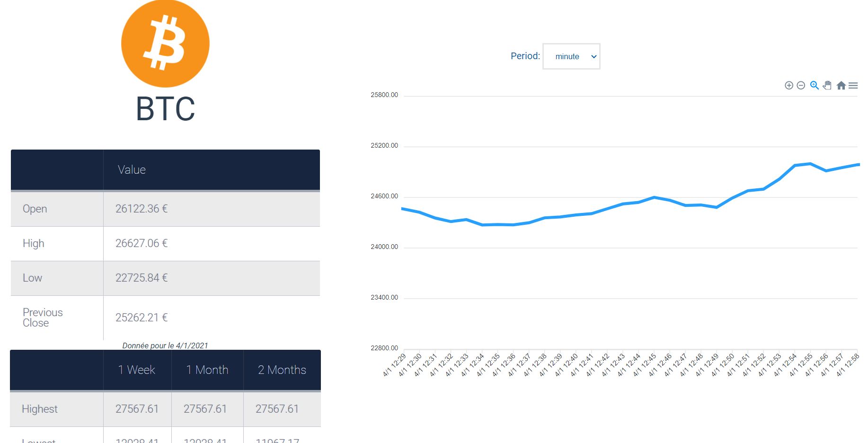Click the 1 Week column header

pos(137,370)
